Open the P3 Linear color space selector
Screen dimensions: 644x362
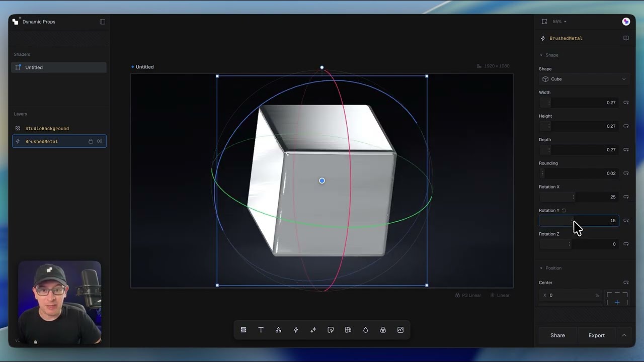(468, 295)
